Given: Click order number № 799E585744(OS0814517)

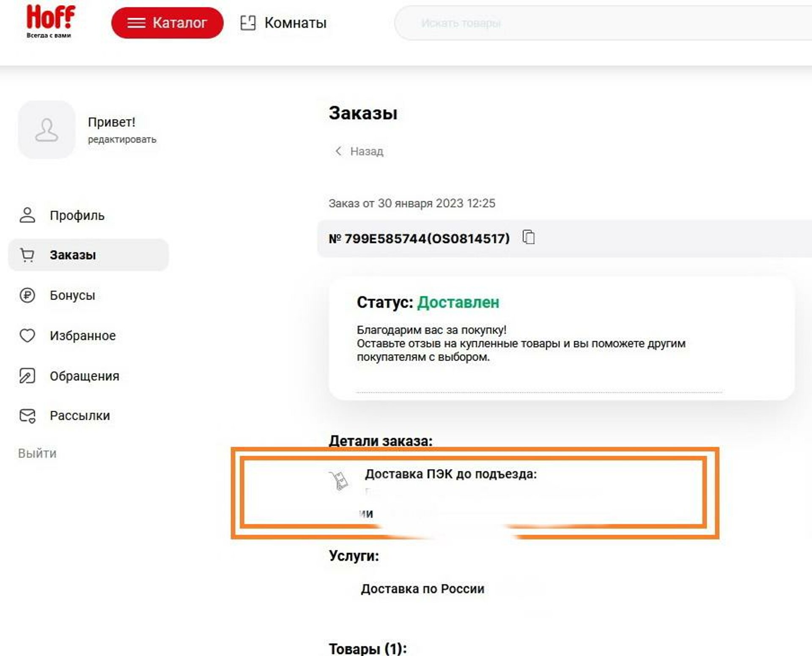Looking at the screenshot, I should [x=419, y=238].
